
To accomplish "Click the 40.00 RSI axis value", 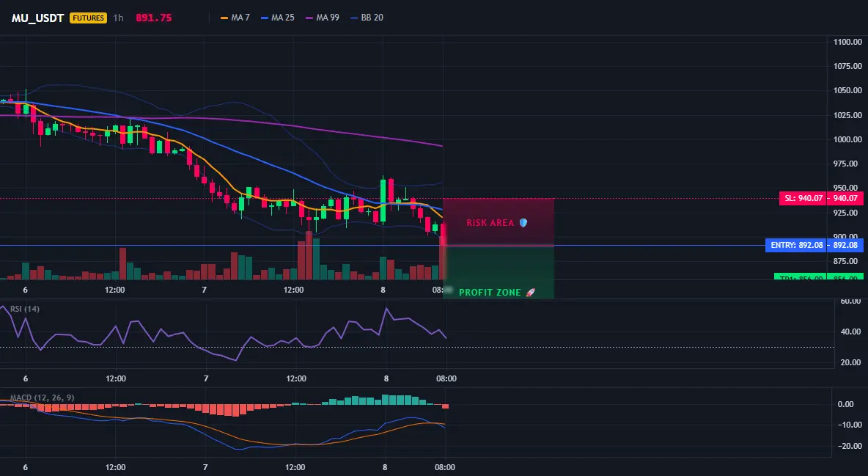I will tap(850, 332).
